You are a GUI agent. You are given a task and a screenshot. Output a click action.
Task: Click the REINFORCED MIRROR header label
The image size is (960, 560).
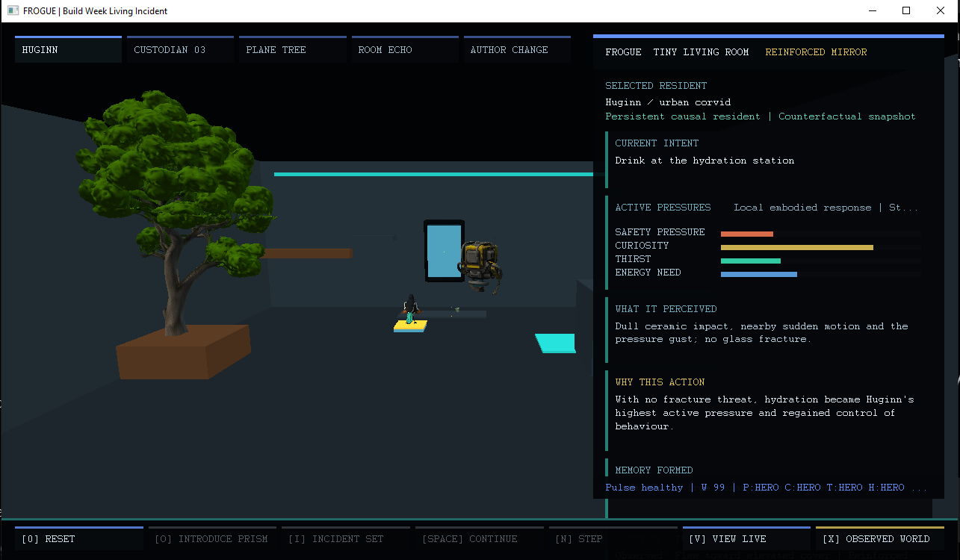(816, 52)
